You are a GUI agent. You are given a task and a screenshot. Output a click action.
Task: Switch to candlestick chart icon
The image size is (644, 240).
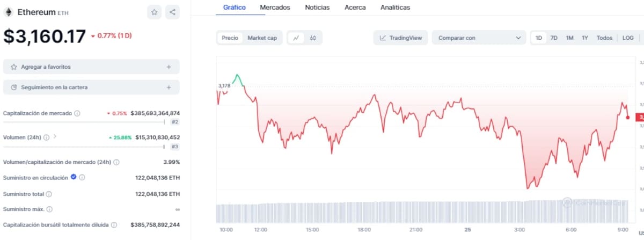313,38
